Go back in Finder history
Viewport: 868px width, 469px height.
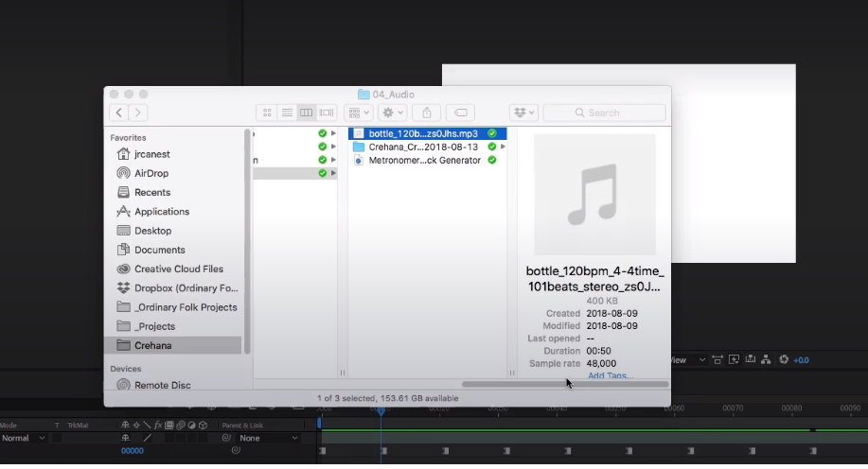[119, 113]
